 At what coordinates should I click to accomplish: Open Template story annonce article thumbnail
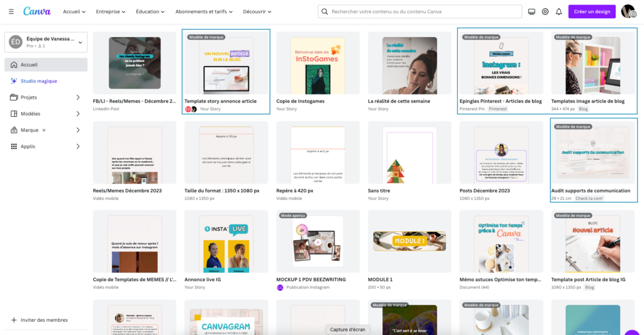[226, 63]
